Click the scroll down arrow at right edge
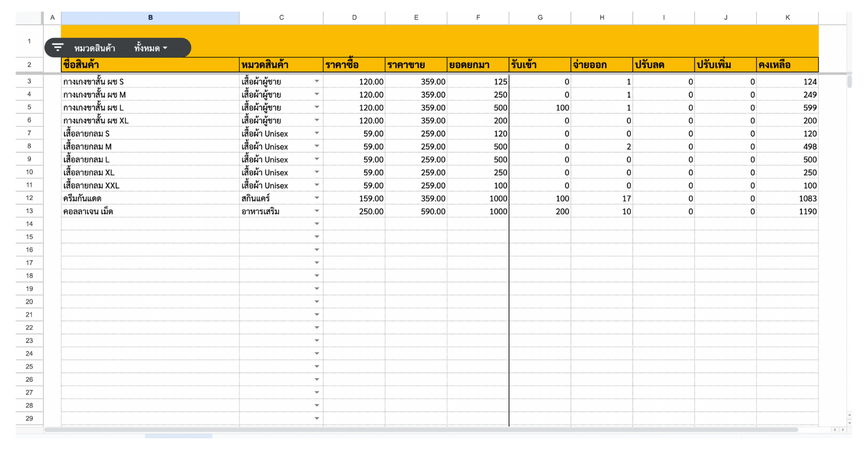The width and height of the screenshot is (868, 450). [x=849, y=423]
